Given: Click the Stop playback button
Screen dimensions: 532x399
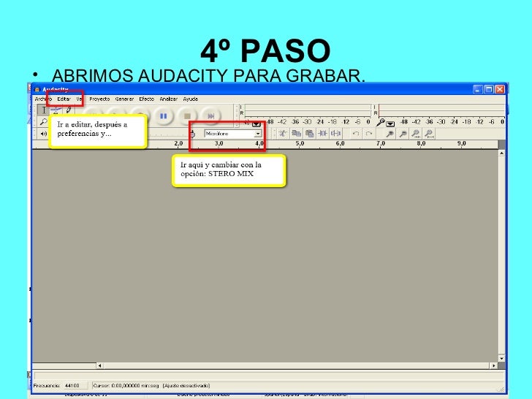Looking at the screenshot, I should [187, 116].
